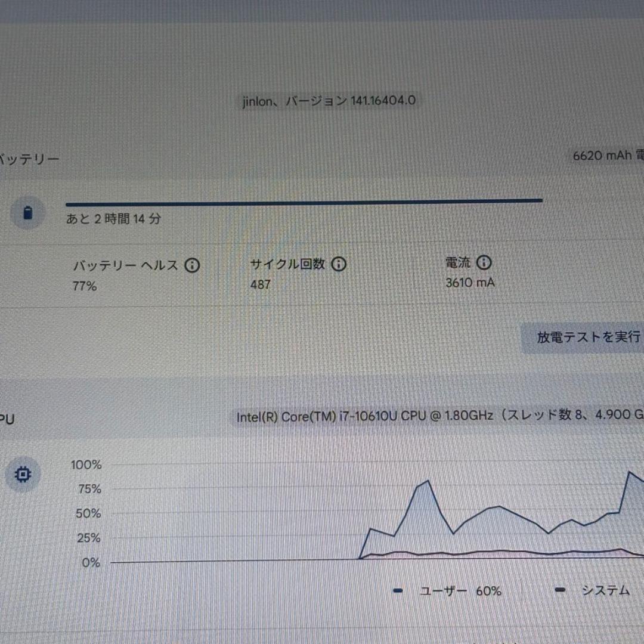Screen dimensions: 644x644
Task: Click the info icon next to バッテリー ヘルス
Action: pos(192,265)
